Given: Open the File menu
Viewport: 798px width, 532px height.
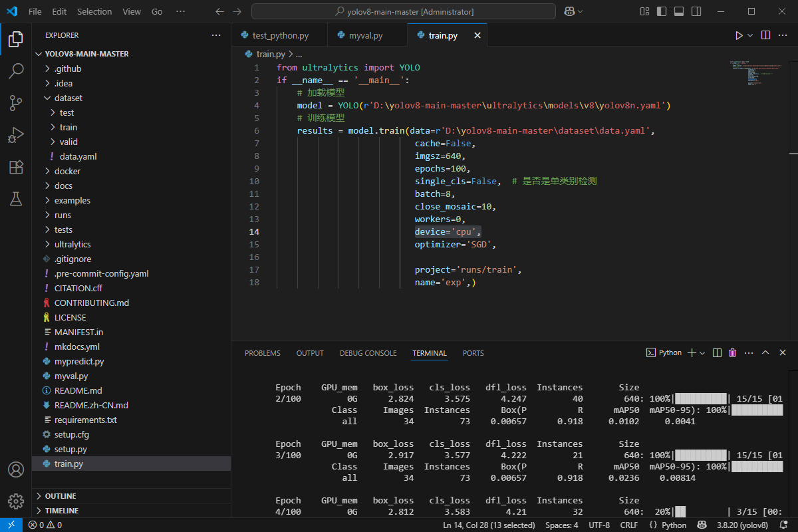Looking at the screenshot, I should tap(35, 11).
